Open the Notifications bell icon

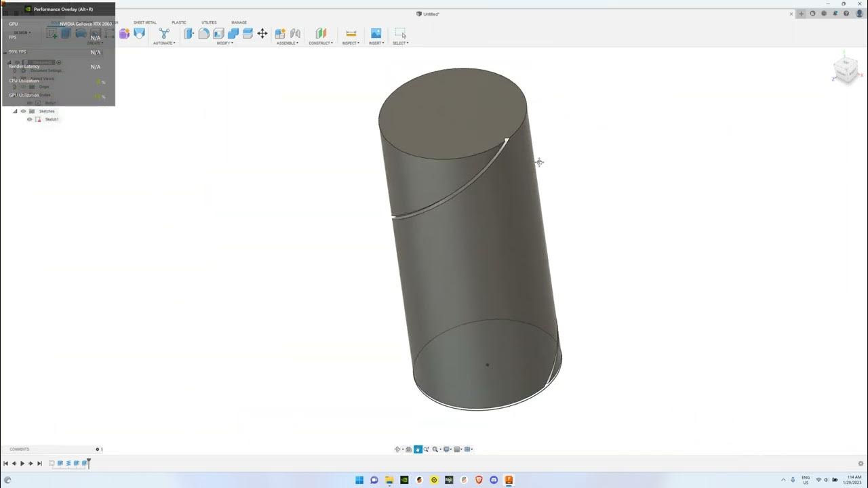835,14
